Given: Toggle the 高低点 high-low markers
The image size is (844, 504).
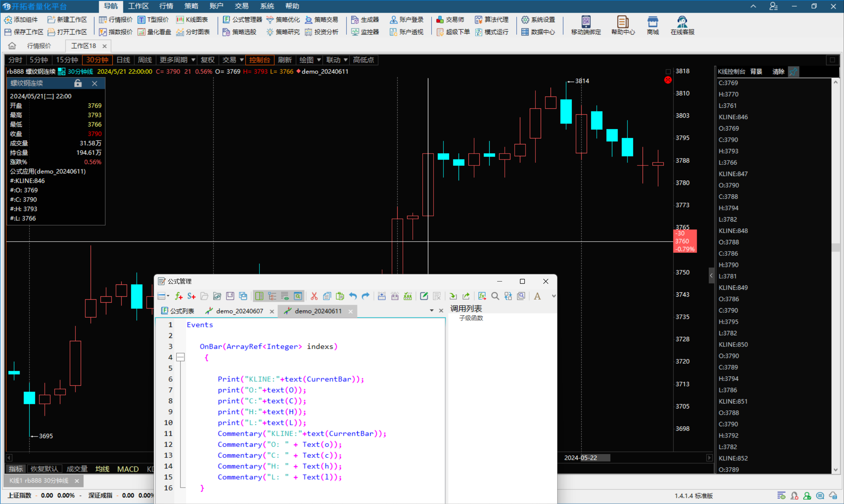Looking at the screenshot, I should click(363, 60).
